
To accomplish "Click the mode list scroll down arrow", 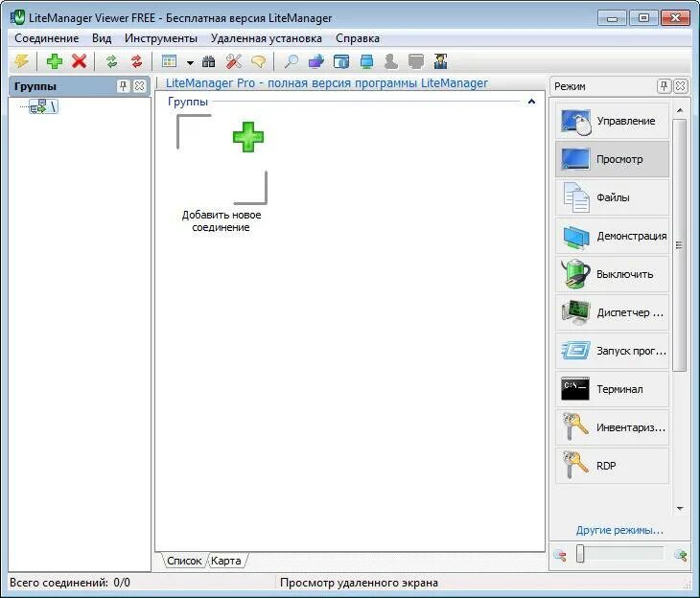I will tap(680, 508).
